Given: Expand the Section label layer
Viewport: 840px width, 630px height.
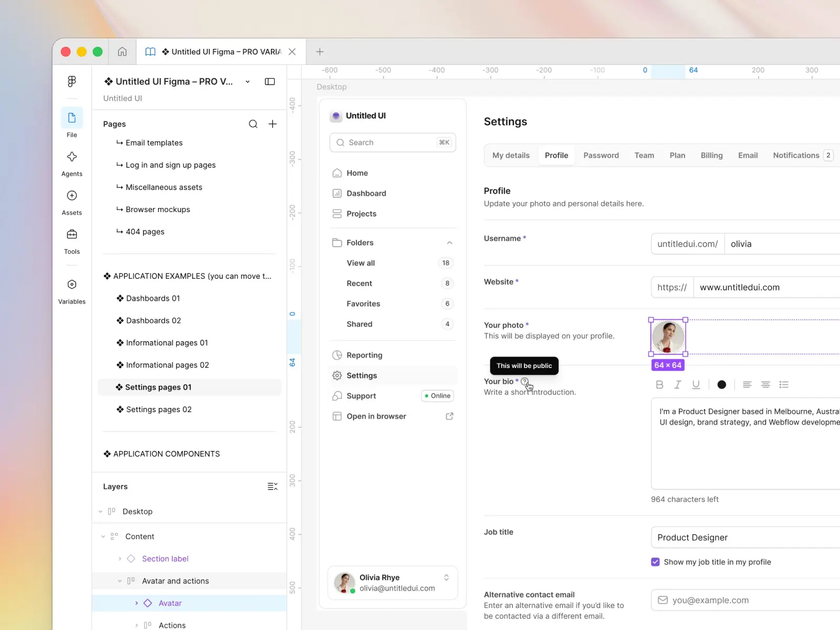Looking at the screenshot, I should pos(120,559).
